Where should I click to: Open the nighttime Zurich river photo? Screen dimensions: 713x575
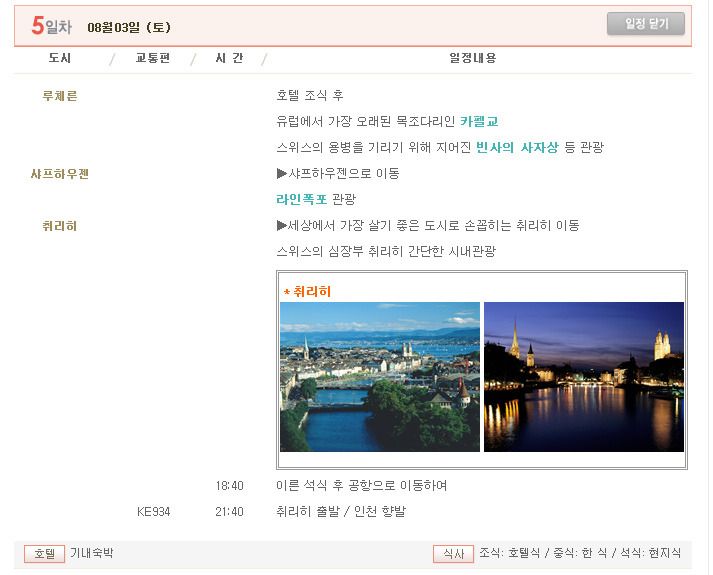(583, 377)
